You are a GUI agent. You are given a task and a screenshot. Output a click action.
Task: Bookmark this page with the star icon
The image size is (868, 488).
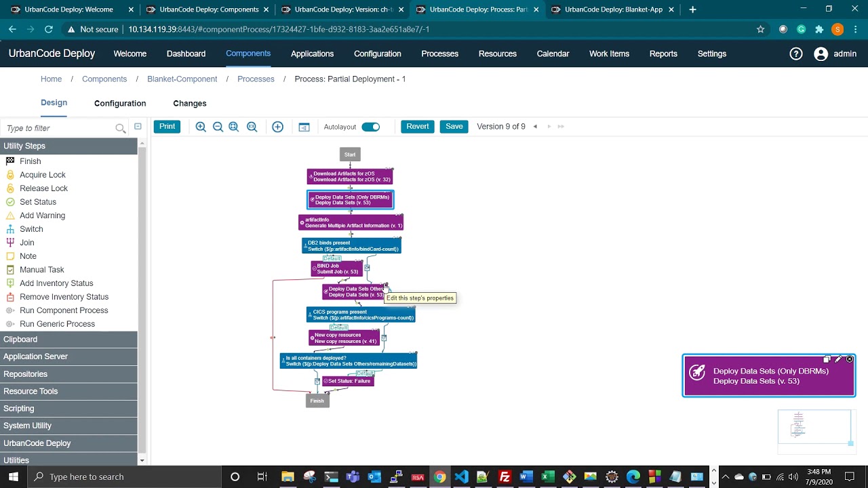(x=760, y=29)
